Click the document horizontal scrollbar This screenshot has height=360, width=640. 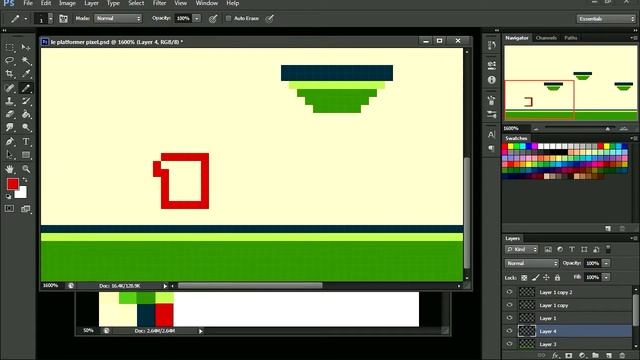(250, 286)
